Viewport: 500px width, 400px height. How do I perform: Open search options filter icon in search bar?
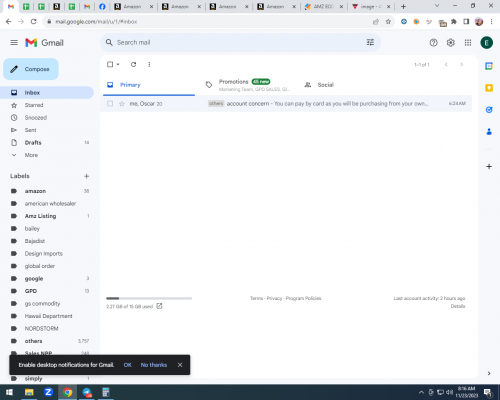coord(370,42)
